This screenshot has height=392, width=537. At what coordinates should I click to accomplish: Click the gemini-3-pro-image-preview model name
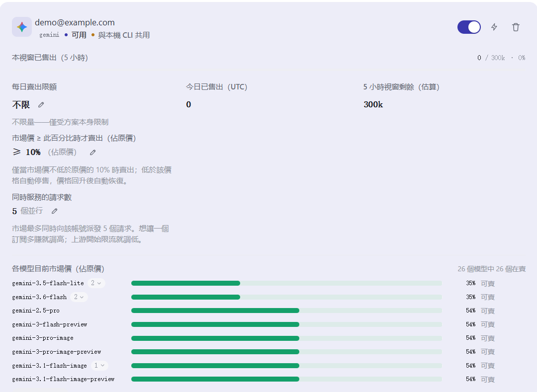[57, 352]
